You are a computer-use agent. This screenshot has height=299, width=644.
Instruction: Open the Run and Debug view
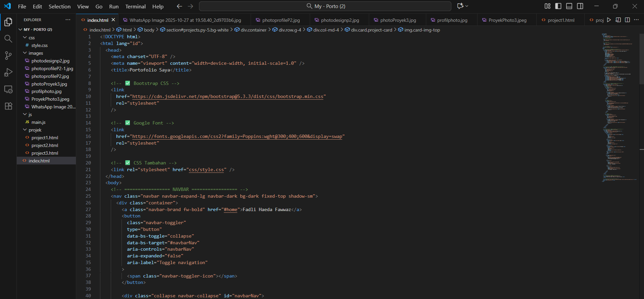tap(8, 72)
